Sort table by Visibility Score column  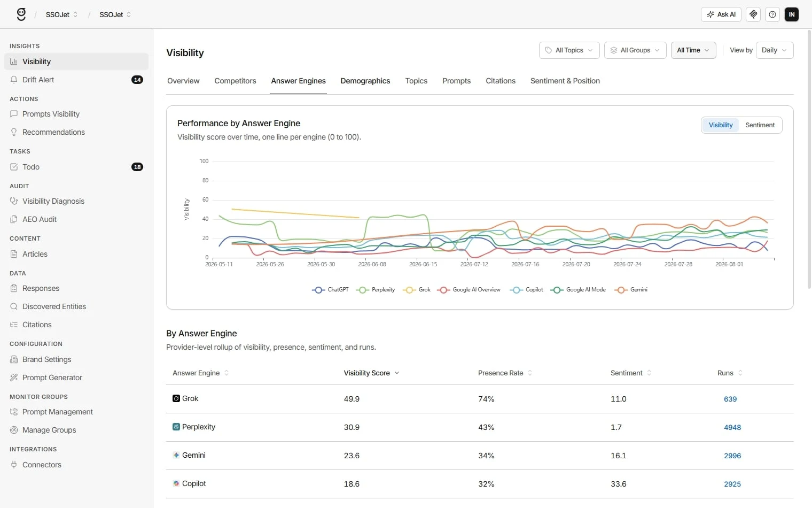click(x=372, y=373)
